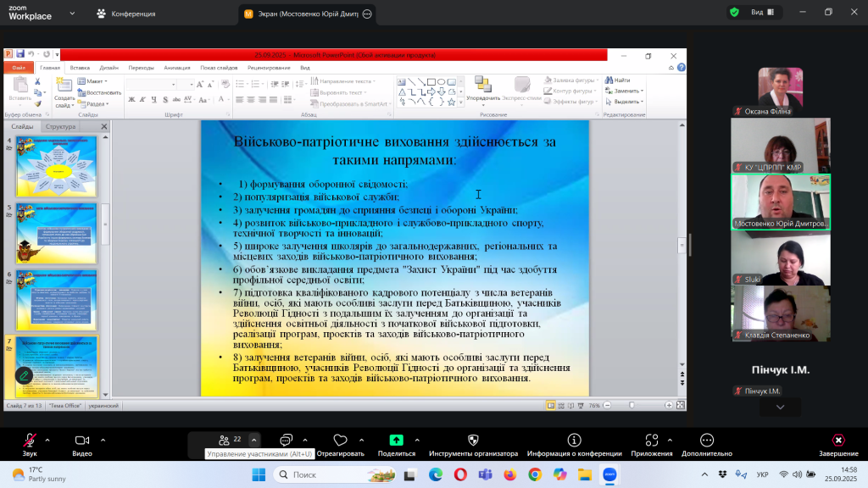Unmute the microphone with the Звук icon

[30, 441]
